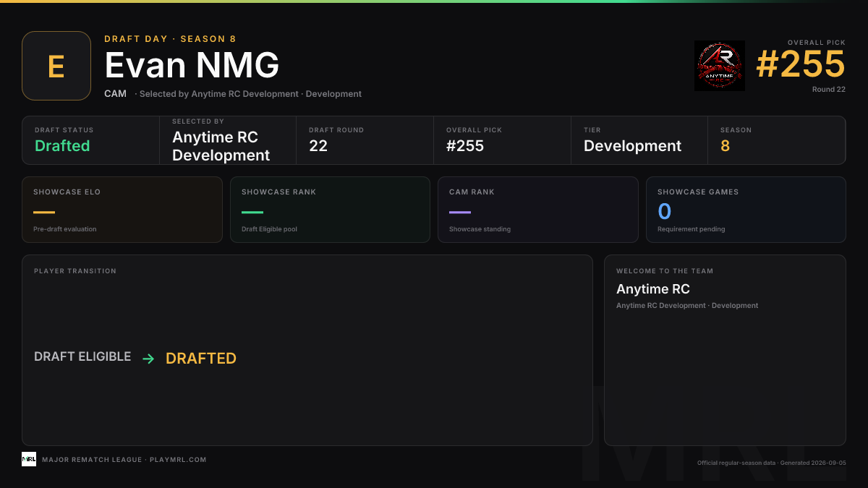The height and width of the screenshot is (488, 868).
Task: Click the Player Transition panel heading
Action: pyautogui.click(x=75, y=271)
